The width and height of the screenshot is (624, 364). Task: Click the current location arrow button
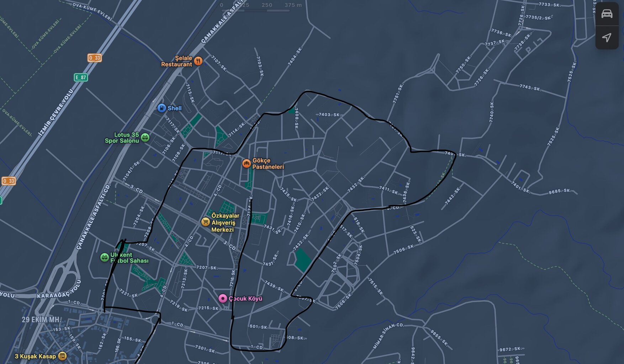607,37
